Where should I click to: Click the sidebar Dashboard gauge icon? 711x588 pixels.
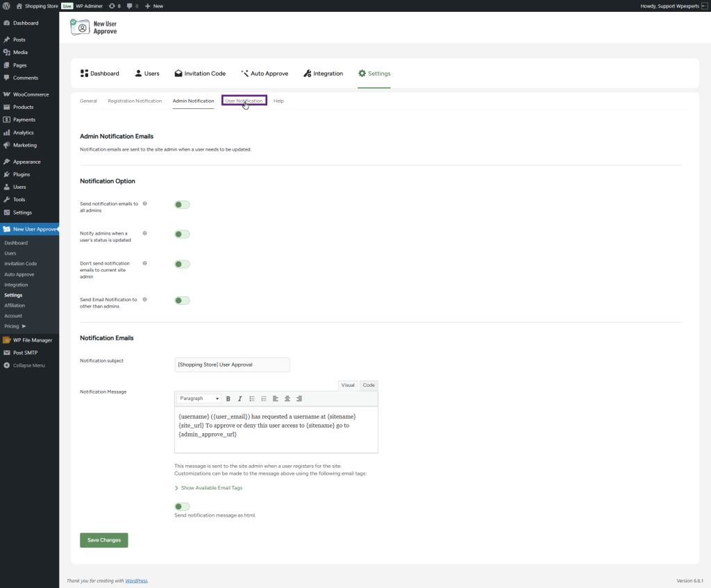(7, 23)
